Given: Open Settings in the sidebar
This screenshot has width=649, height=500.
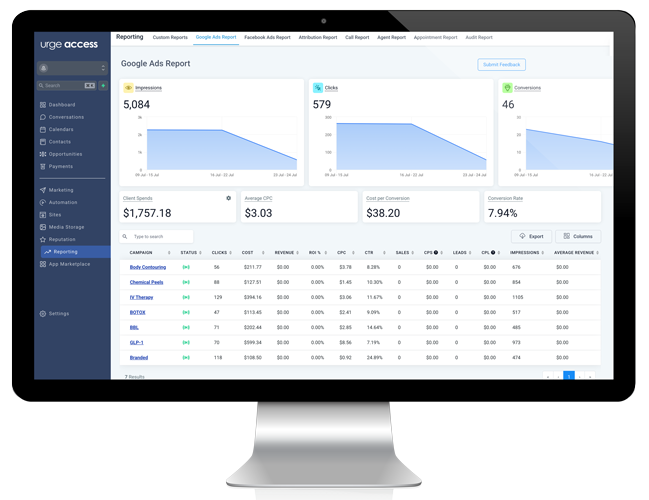Looking at the screenshot, I should coord(59,314).
